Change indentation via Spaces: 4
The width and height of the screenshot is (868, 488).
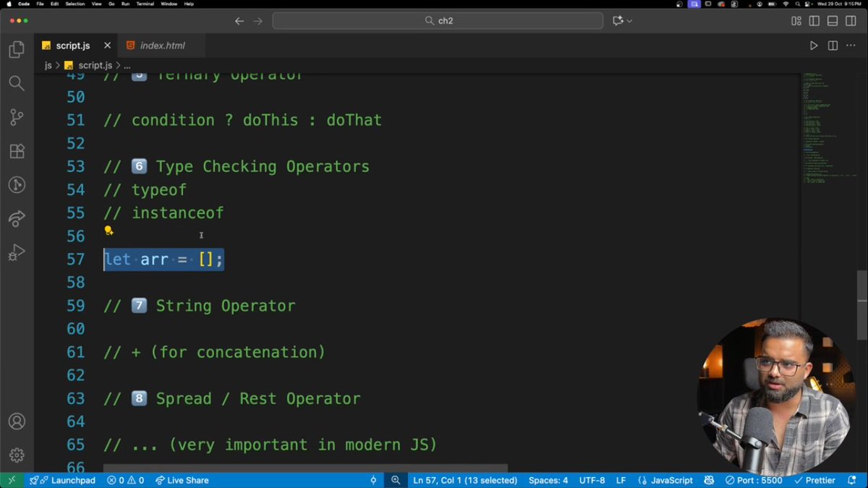click(x=548, y=480)
